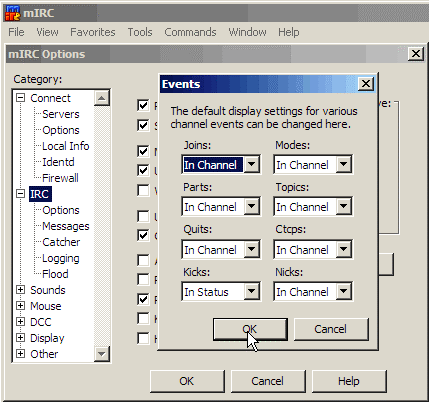This screenshot has height=402, width=429.
Task: Select the Sounds category label
Action: coord(48,290)
